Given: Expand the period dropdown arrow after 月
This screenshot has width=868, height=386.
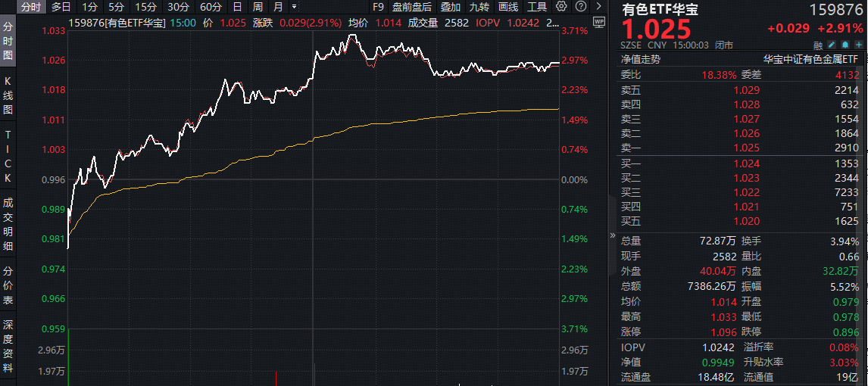Looking at the screenshot, I should coord(295,7).
